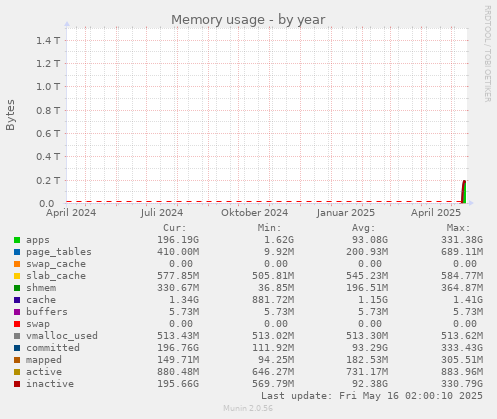Click the 'swap' legend label
This screenshot has width=497, height=419.
pos(38,324)
